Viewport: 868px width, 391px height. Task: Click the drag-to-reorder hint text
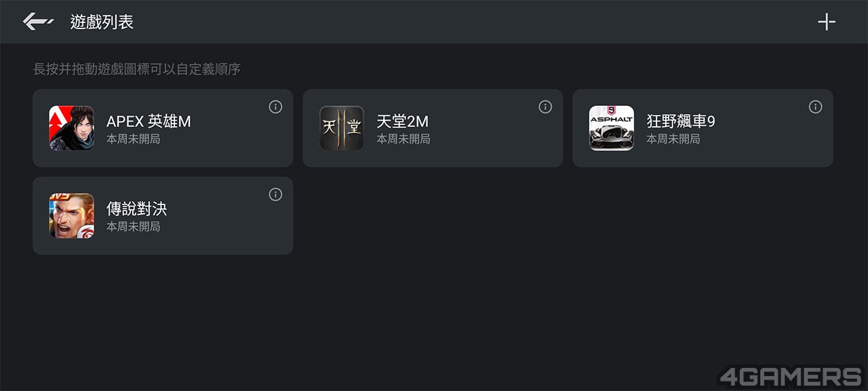coord(137,69)
